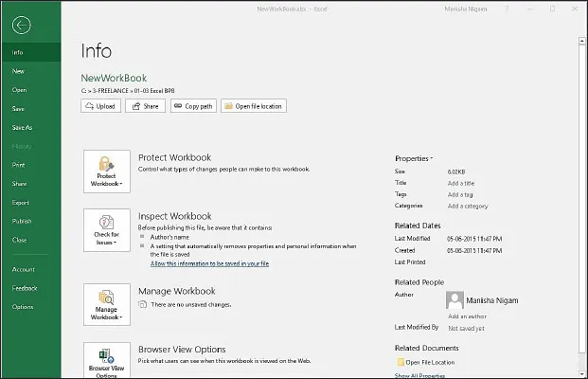Open Account page from sidebar
588x379 pixels.
coord(24,269)
